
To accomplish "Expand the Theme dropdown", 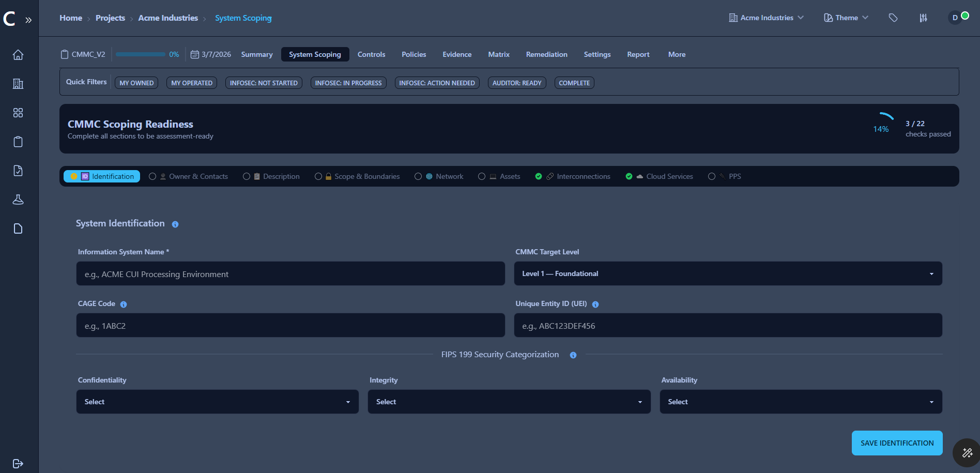I will pyautogui.click(x=846, y=18).
